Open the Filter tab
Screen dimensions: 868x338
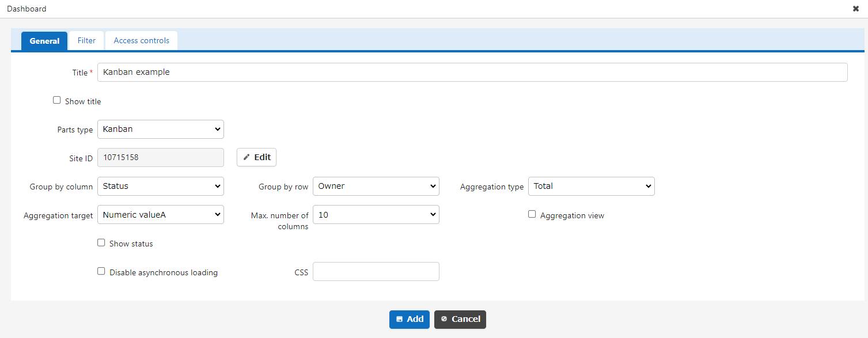coord(86,40)
